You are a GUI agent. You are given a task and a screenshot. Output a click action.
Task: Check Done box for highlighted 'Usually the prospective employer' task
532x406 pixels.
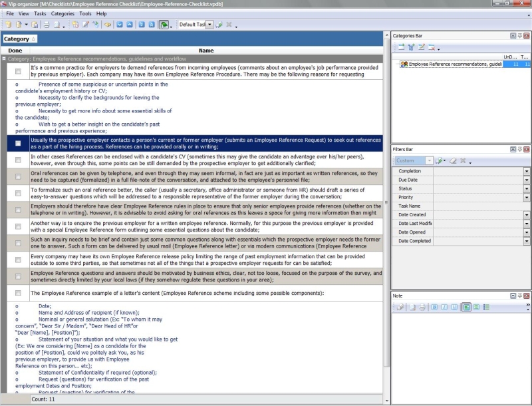click(x=18, y=143)
